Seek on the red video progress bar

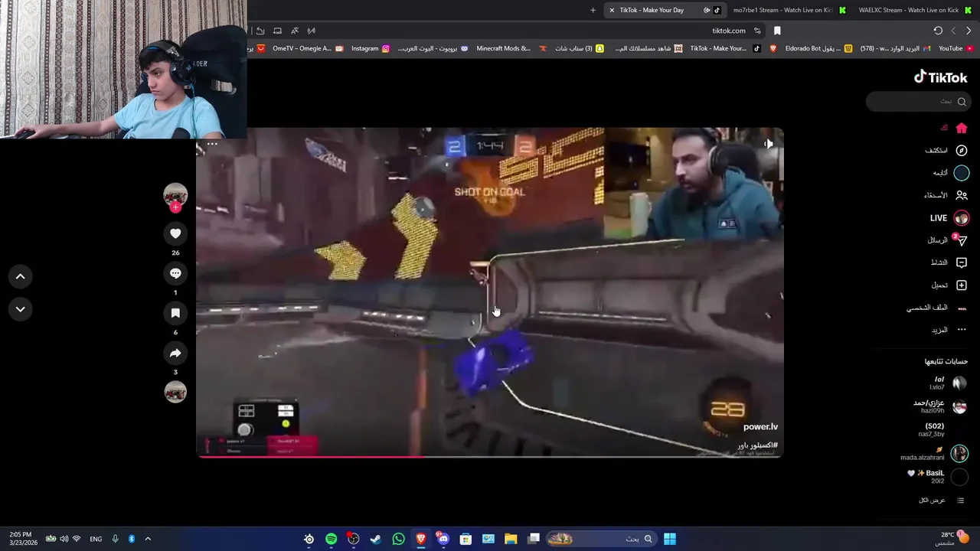coord(490,457)
